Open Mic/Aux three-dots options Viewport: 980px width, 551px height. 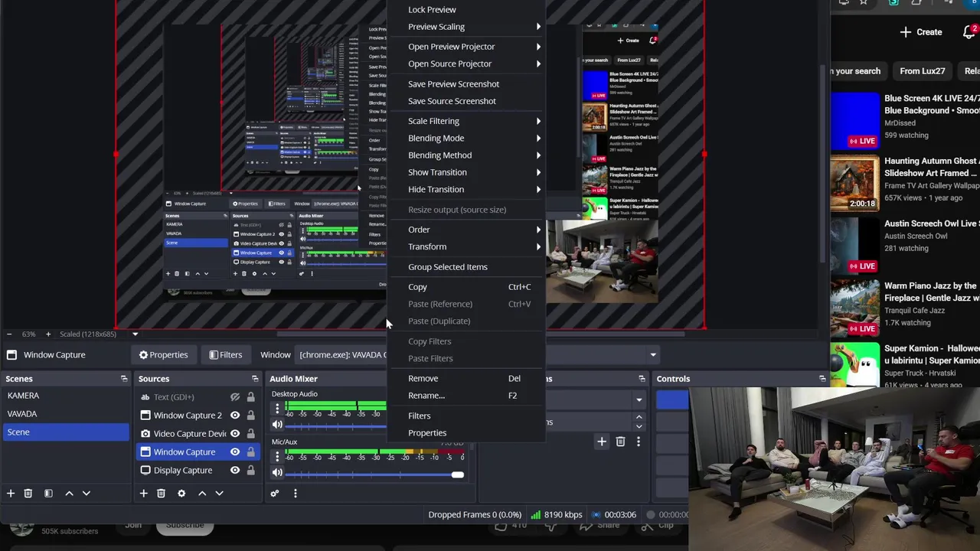click(x=277, y=457)
